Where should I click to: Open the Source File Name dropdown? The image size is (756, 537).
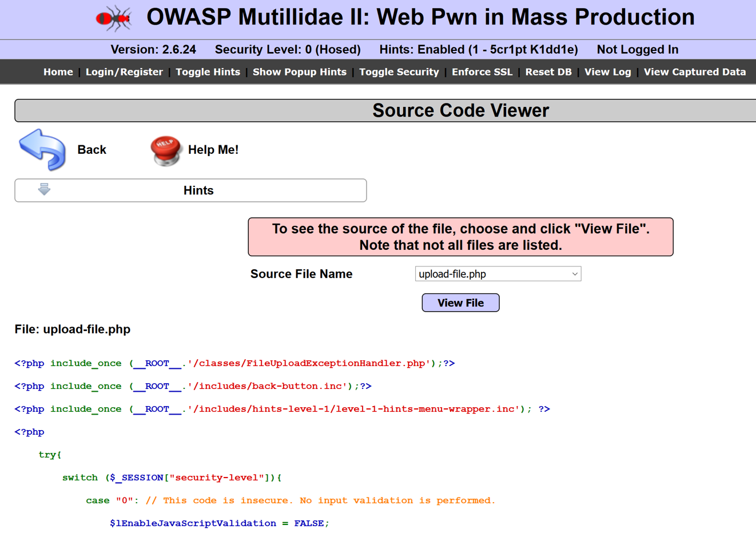click(x=498, y=274)
